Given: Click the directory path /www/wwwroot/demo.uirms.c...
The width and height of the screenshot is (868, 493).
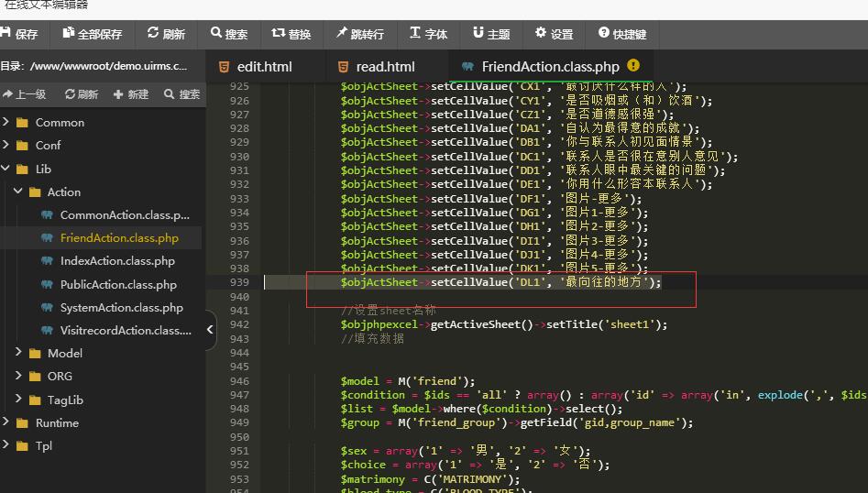Looking at the screenshot, I should tap(108, 66).
